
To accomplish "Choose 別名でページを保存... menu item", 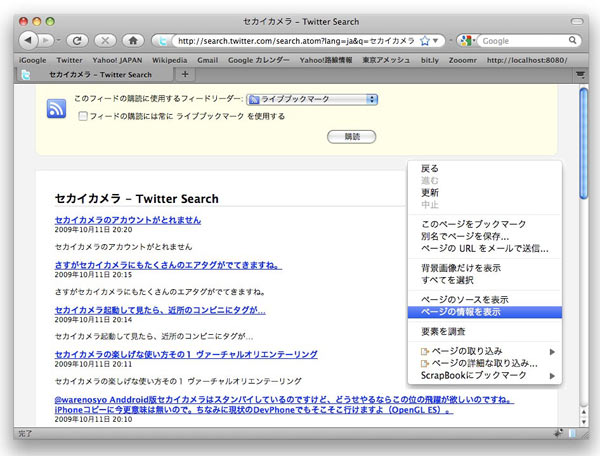I will tap(485, 236).
